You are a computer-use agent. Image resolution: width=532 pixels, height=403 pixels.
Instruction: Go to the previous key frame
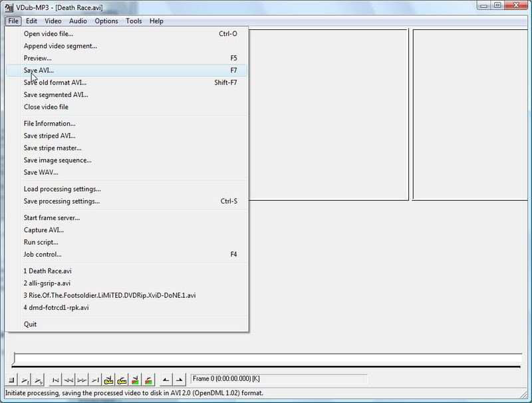[x=108, y=380]
